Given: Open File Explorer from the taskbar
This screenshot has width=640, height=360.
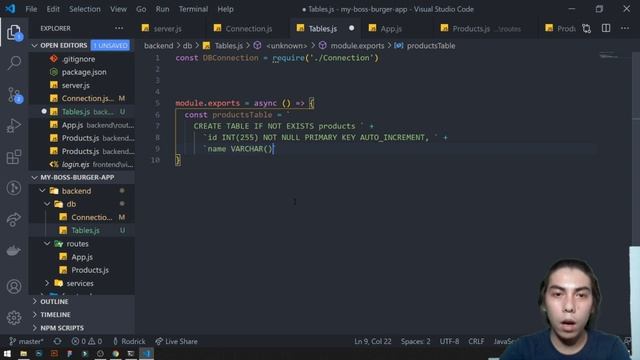Looking at the screenshot, I should tap(23, 353).
